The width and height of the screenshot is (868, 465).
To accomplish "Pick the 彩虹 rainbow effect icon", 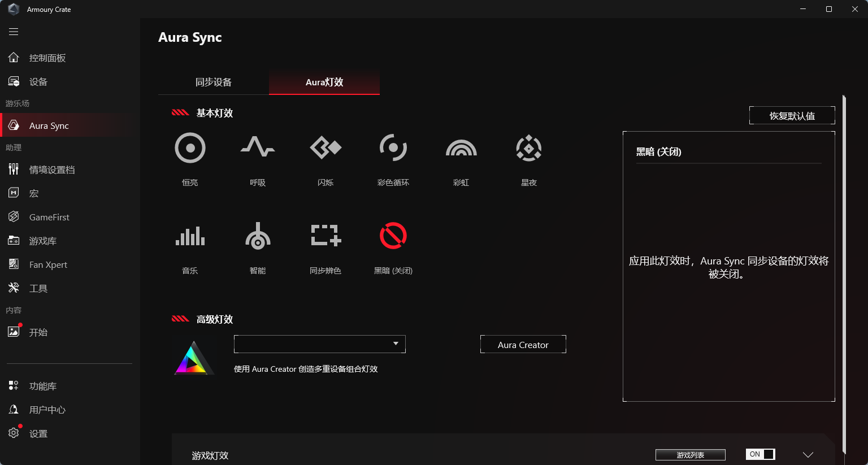I will [461, 148].
